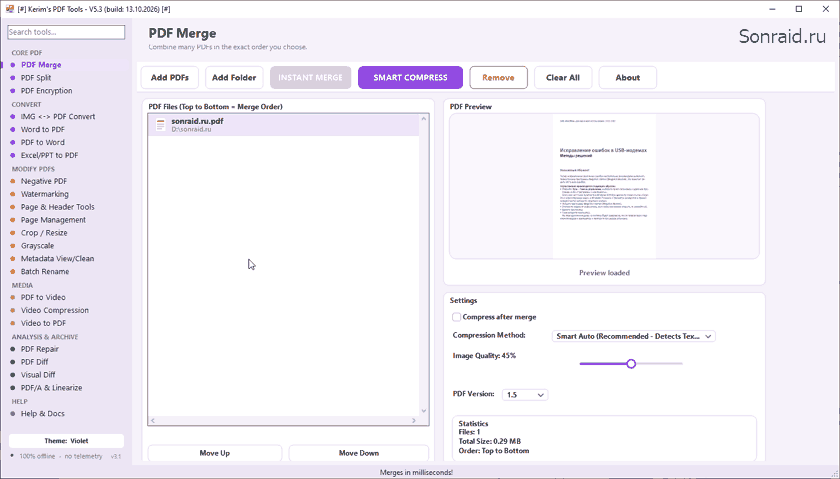840x479 pixels.
Task: Select Grayscale tool
Action: [37, 245]
